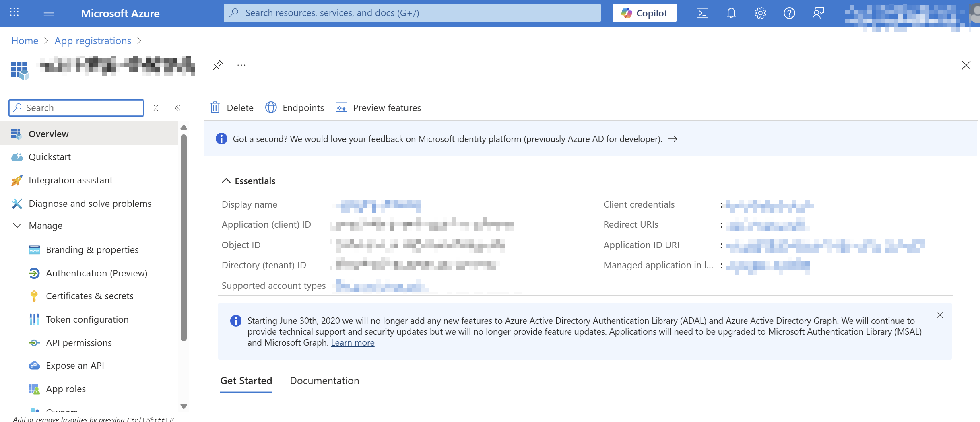Pin this app registration to favorites
Viewport: 980px width, 422px height.
click(218, 65)
